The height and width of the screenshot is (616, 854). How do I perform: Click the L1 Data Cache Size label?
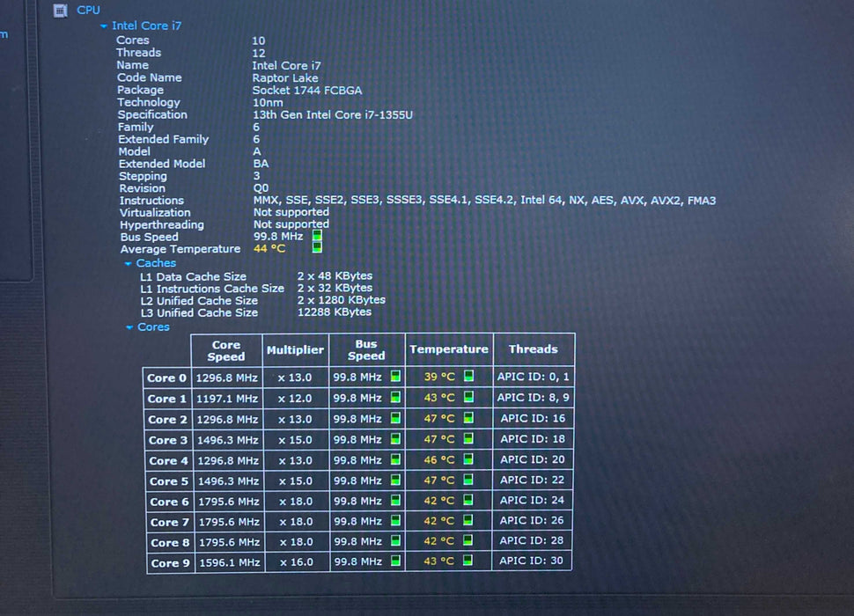tap(194, 276)
